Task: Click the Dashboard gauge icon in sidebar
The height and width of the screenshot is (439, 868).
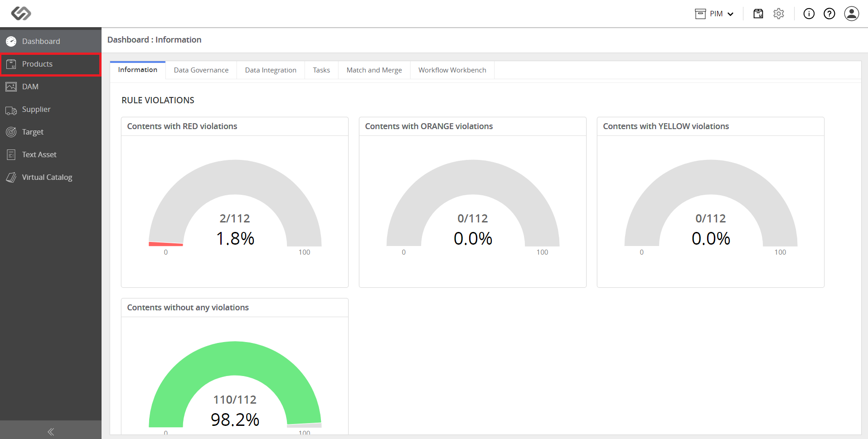Action: point(11,41)
